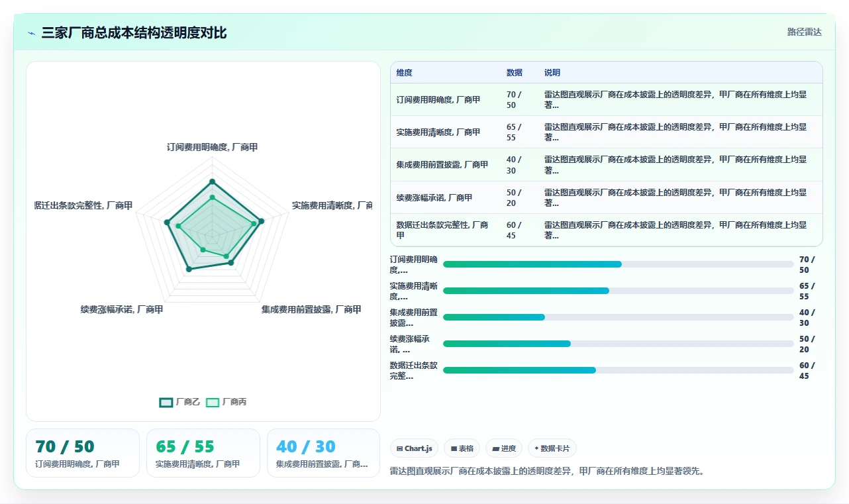Select table row 集成费用前置披露, 厂商甲
Screen dimensions: 849x504
607,164
